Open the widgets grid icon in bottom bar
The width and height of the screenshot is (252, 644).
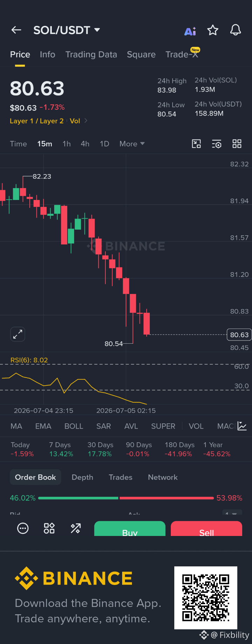(x=49, y=528)
